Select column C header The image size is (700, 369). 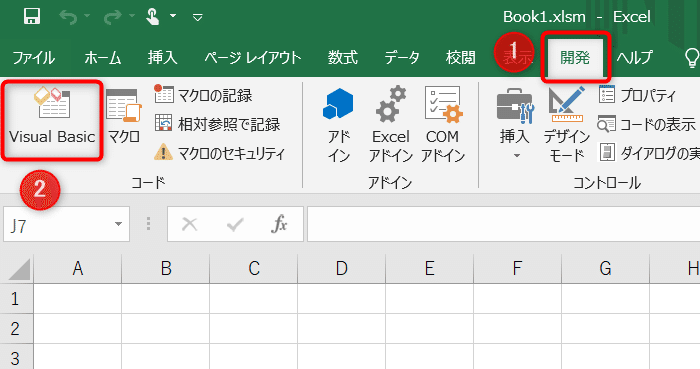(254, 269)
